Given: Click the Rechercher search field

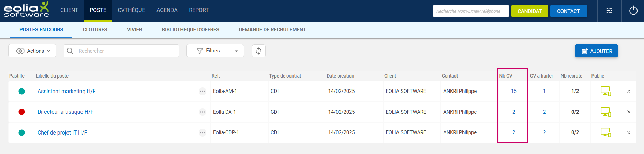Looking at the screenshot, I should coord(126,51).
